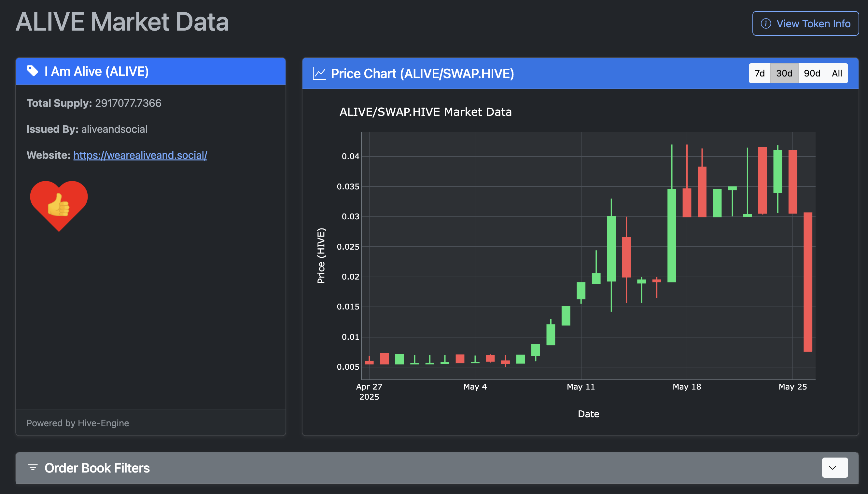The image size is (868, 494).
Task: Click the Powered by Hive-Engine footer text
Action: 78,423
